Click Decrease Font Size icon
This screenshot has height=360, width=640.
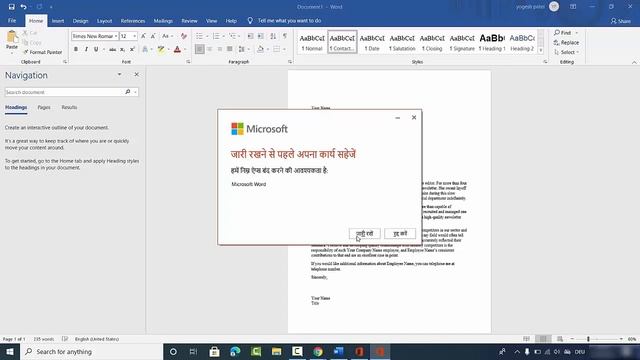point(153,36)
